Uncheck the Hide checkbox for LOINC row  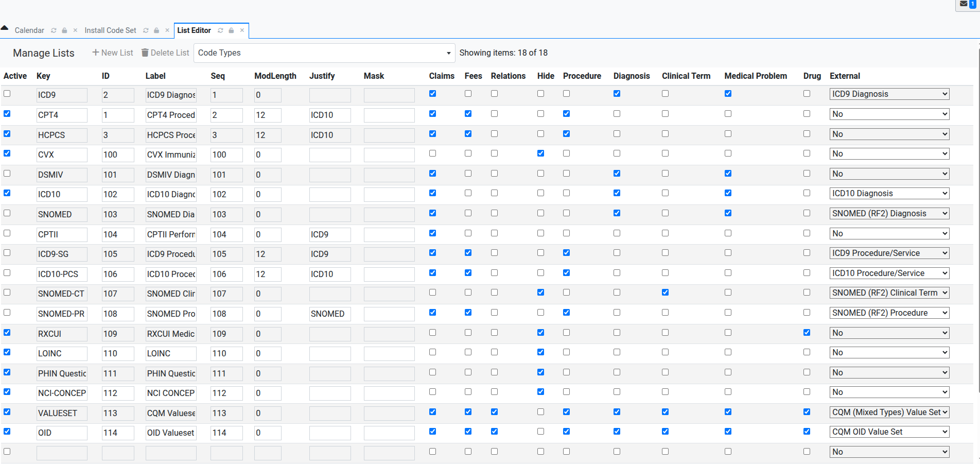[x=540, y=352]
